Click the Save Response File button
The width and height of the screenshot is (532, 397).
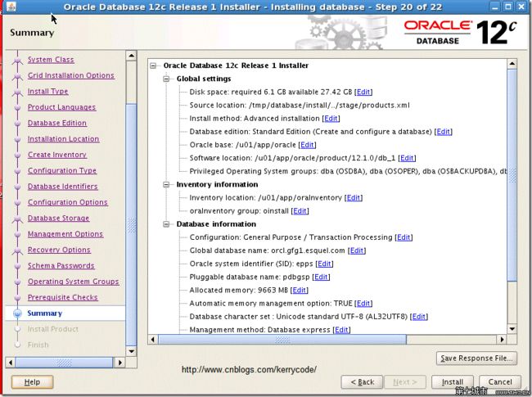[x=476, y=359]
